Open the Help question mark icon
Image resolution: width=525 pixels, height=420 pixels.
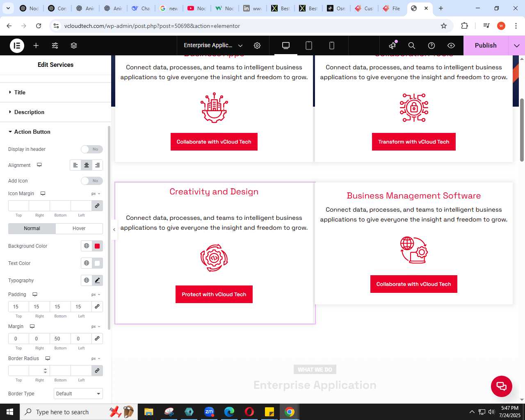431,46
